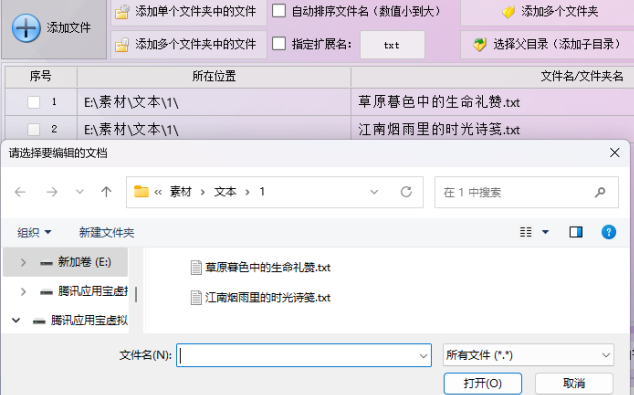Click the 在 1 中搜索 search box
Screen dimensions: 634x395
[526, 192]
